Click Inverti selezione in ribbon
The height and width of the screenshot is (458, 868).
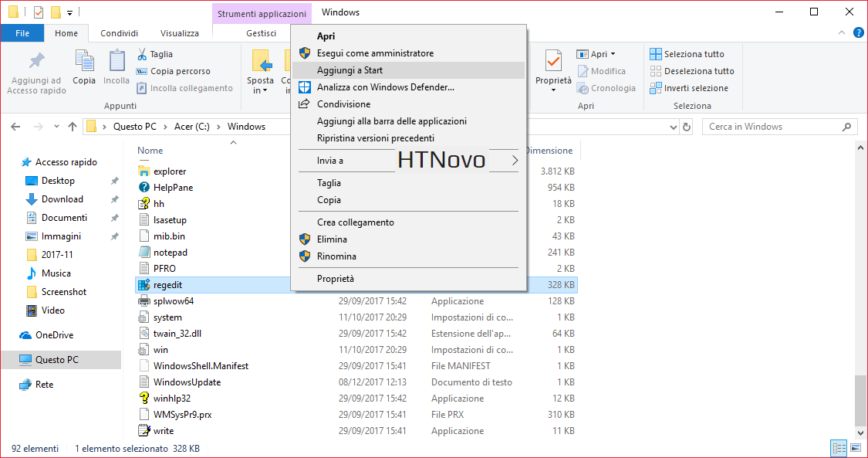tap(689, 88)
